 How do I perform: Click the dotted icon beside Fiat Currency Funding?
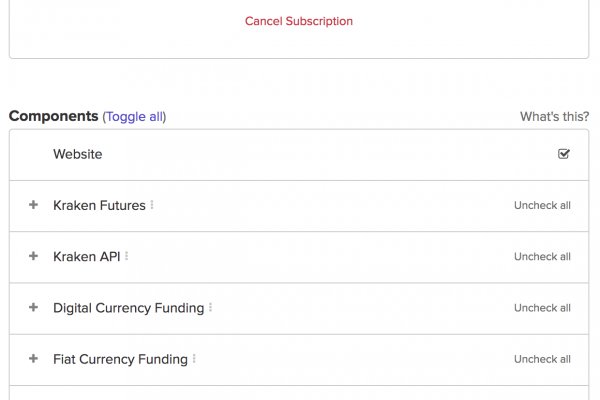(194, 359)
